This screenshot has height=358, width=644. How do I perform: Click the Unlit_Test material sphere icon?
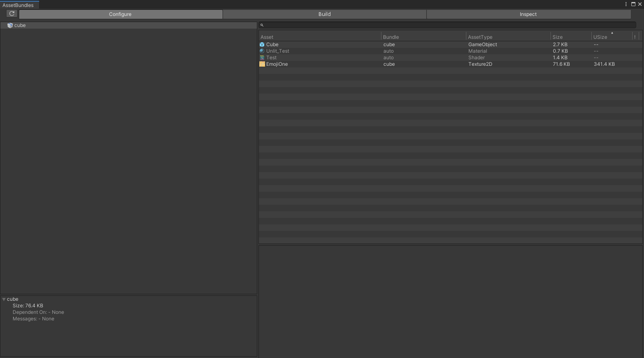[x=262, y=51]
